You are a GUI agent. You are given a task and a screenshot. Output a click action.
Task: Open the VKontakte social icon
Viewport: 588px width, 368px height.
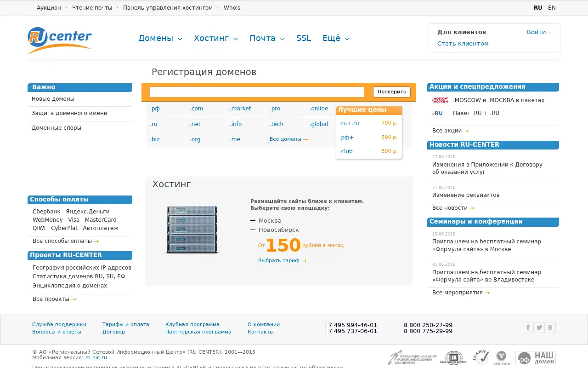pos(550,328)
